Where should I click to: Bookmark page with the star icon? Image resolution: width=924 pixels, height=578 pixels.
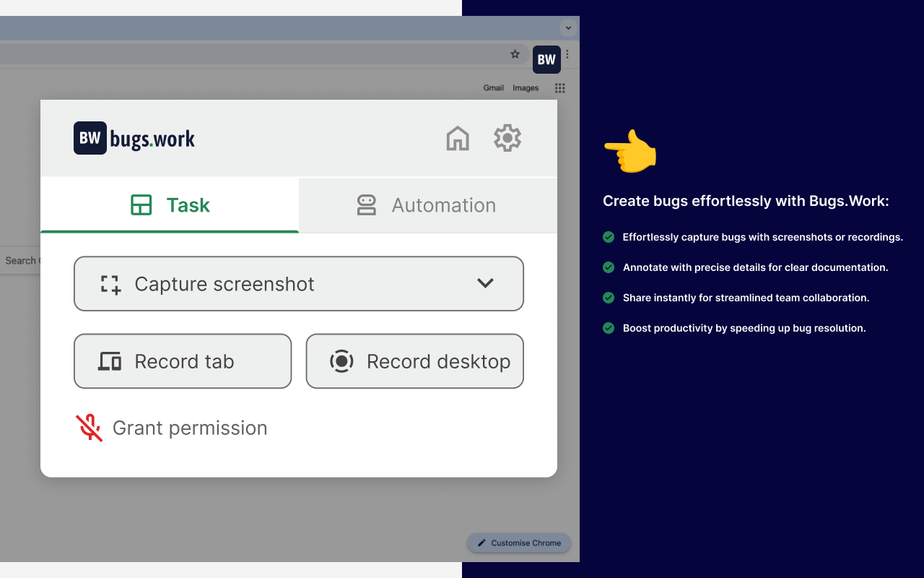515,54
